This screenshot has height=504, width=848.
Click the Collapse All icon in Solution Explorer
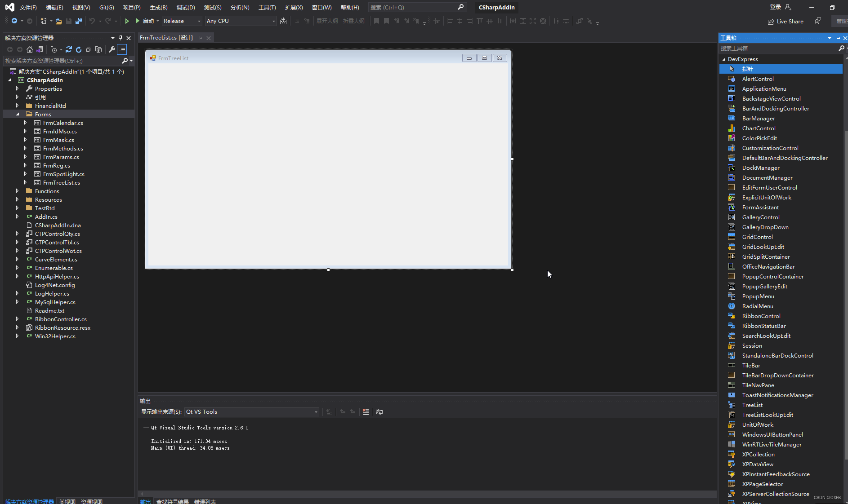click(x=89, y=49)
